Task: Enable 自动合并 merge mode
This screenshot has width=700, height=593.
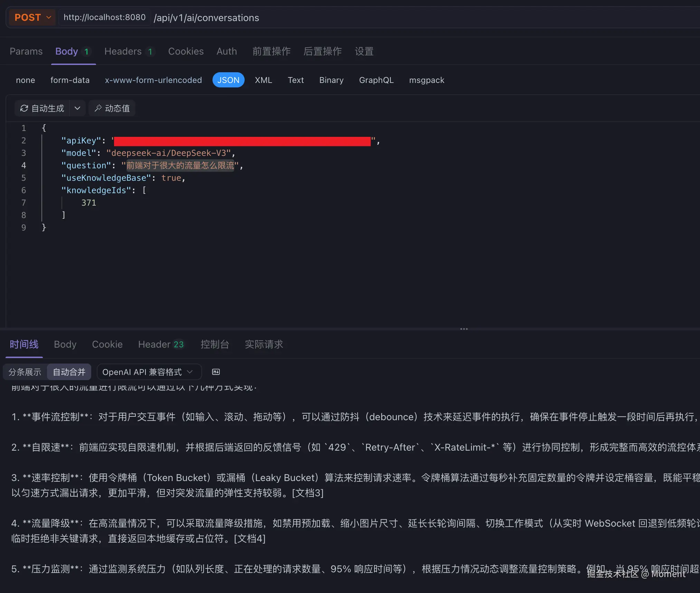Action: pos(69,372)
